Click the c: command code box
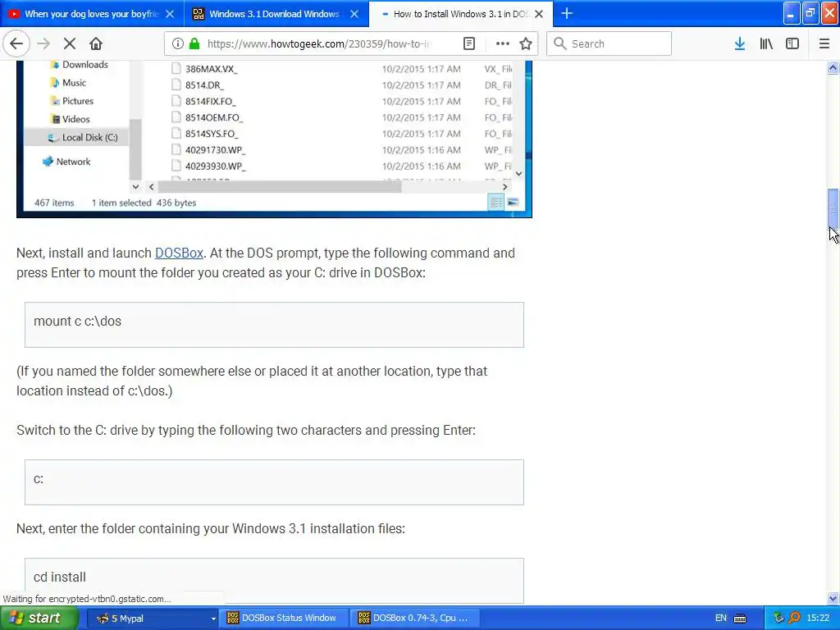The width and height of the screenshot is (840, 630). pos(274,482)
